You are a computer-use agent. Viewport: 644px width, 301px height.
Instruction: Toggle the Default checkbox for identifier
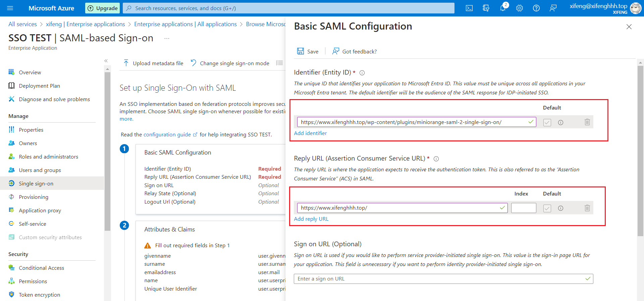click(547, 123)
